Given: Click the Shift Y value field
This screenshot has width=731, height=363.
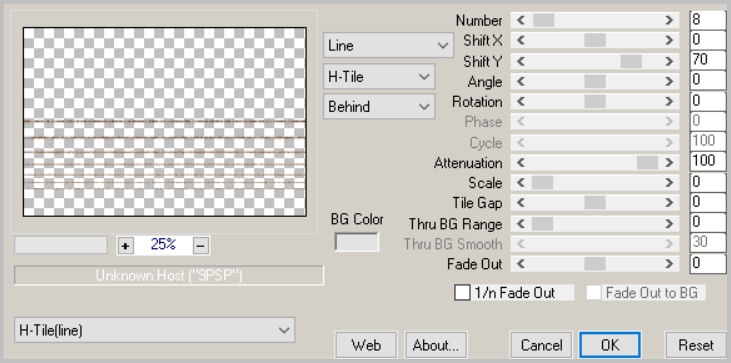Looking at the screenshot, I should [x=708, y=61].
